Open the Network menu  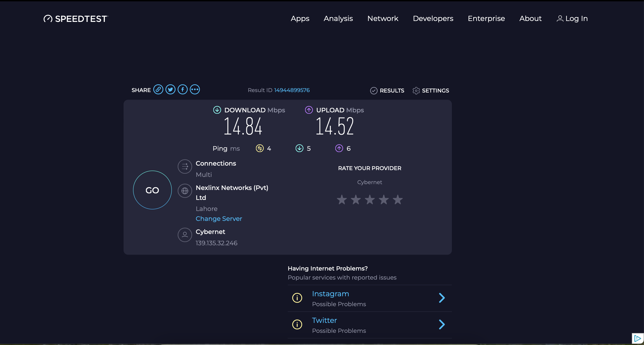click(383, 19)
